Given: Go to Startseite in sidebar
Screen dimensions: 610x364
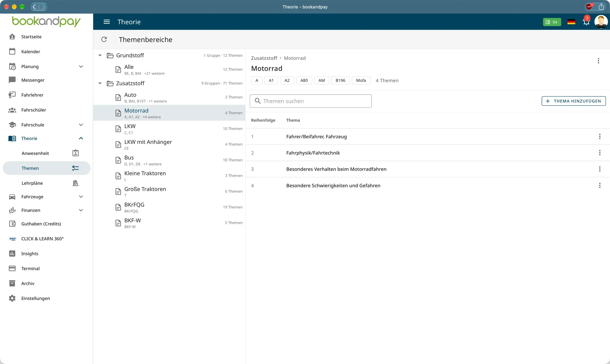Looking at the screenshot, I should 47,37.
